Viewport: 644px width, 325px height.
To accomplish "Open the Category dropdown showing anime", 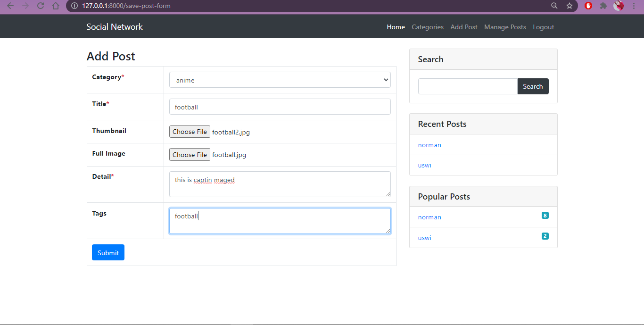I will pos(280,80).
